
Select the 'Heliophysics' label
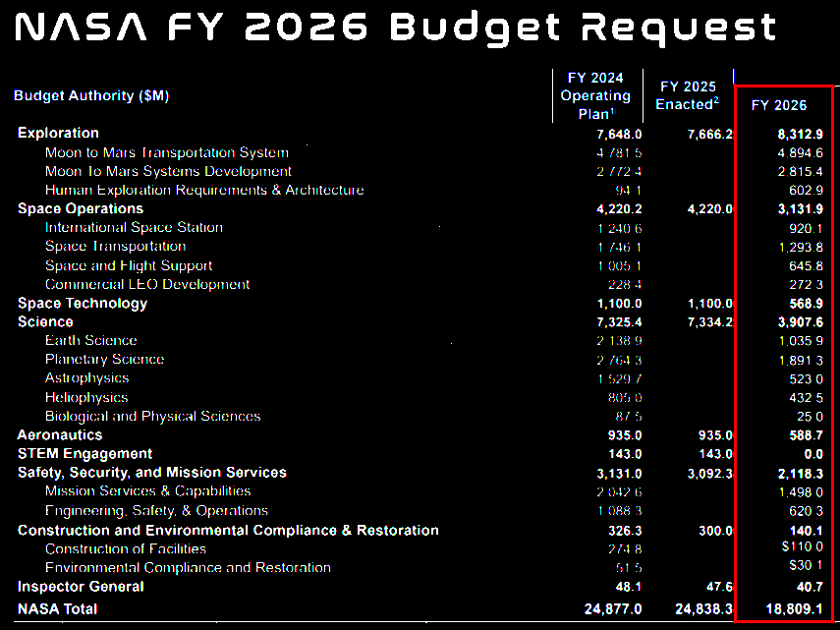86,397
